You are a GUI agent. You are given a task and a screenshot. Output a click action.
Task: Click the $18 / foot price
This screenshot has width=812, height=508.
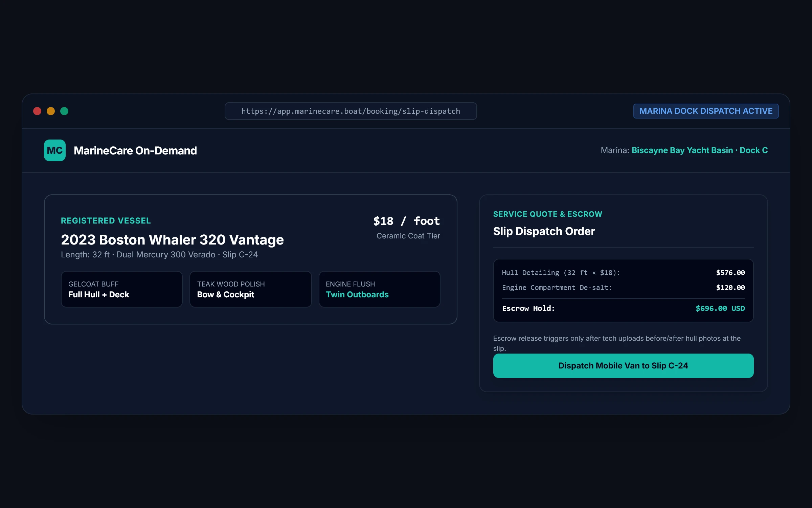(406, 221)
